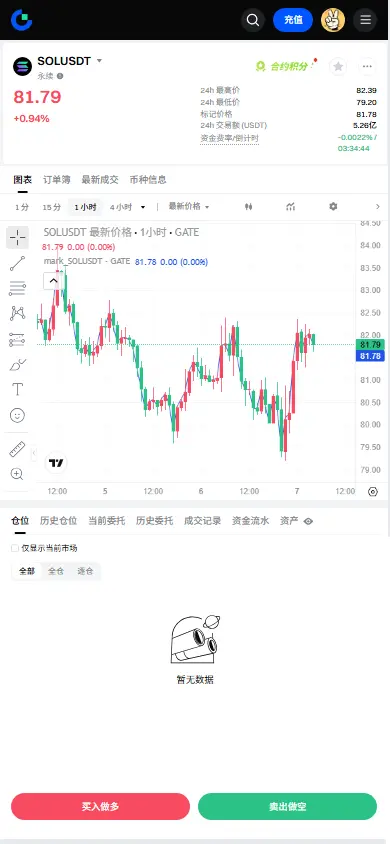Toggle asset visibility eye icon
The image size is (390, 844).
(x=308, y=521)
